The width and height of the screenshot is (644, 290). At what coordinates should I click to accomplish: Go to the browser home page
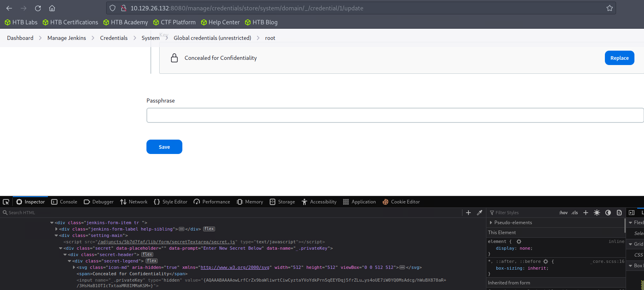click(x=52, y=8)
